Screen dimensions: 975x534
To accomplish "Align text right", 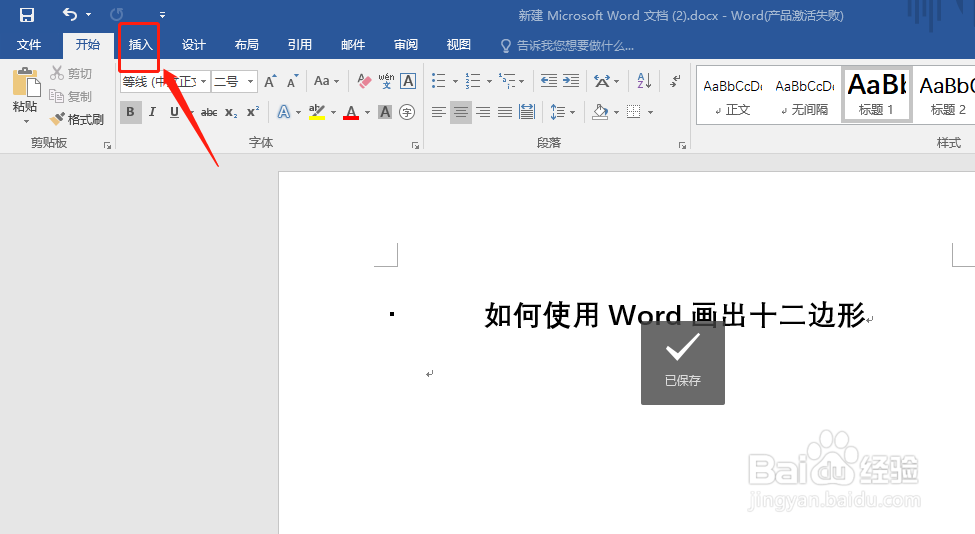I will point(483,112).
